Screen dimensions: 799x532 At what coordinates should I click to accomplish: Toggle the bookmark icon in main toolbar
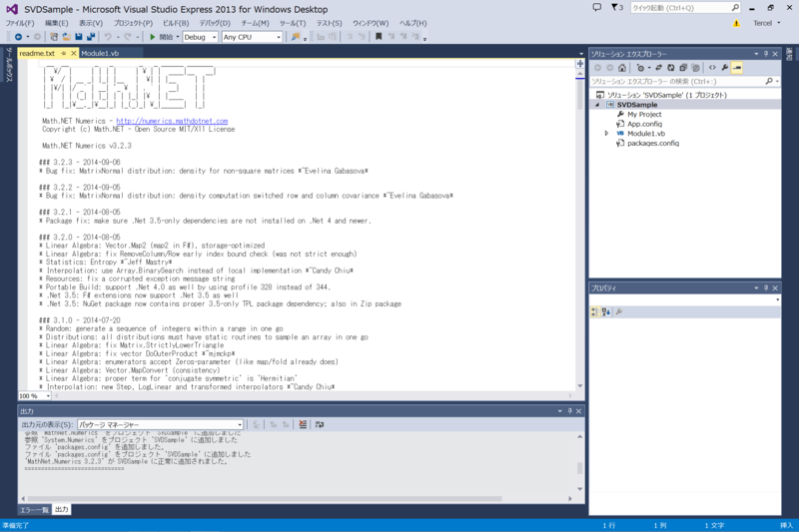[379, 37]
